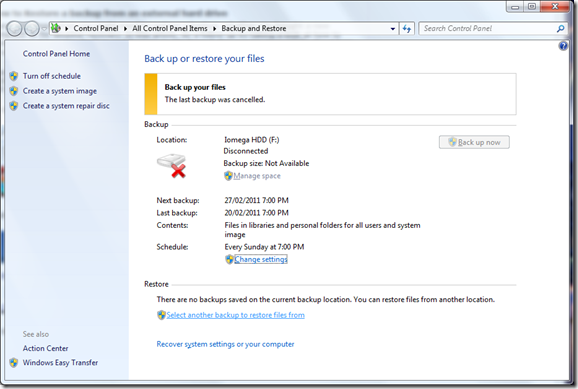Select the Backup and Restore breadcrumb
The image size is (578, 389).
(254, 28)
